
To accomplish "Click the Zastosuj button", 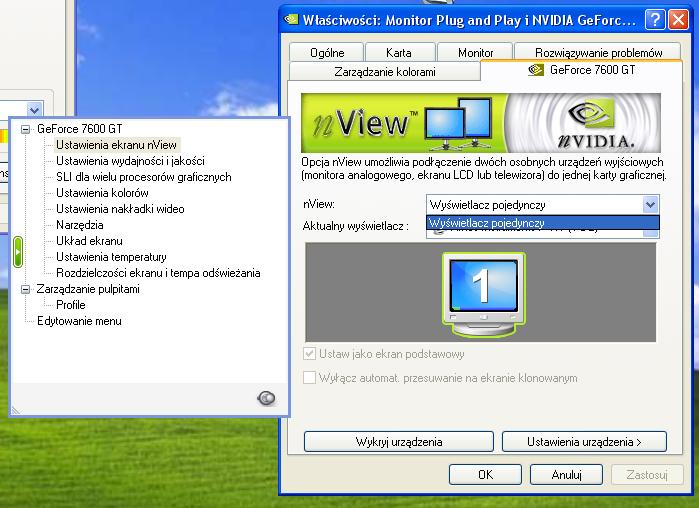I will (647, 475).
